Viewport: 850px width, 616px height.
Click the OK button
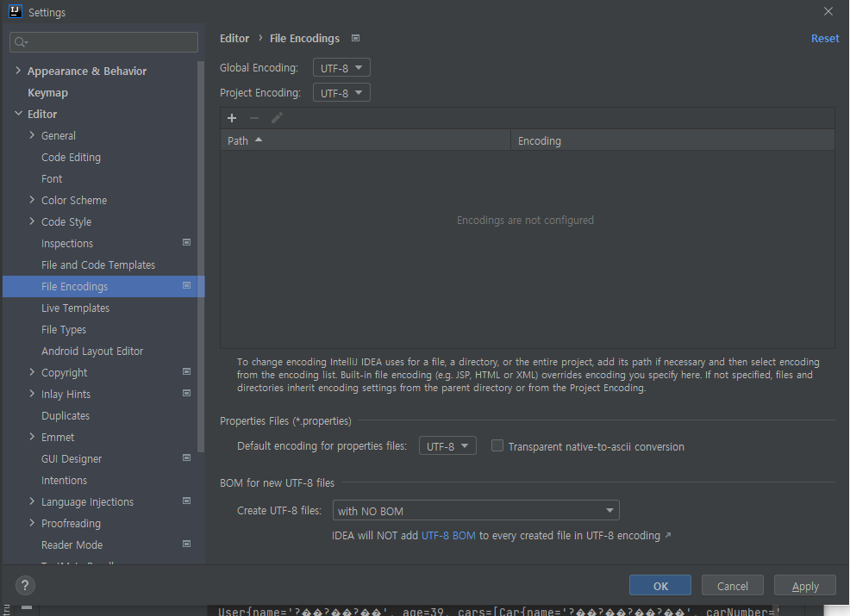click(x=660, y=586)
